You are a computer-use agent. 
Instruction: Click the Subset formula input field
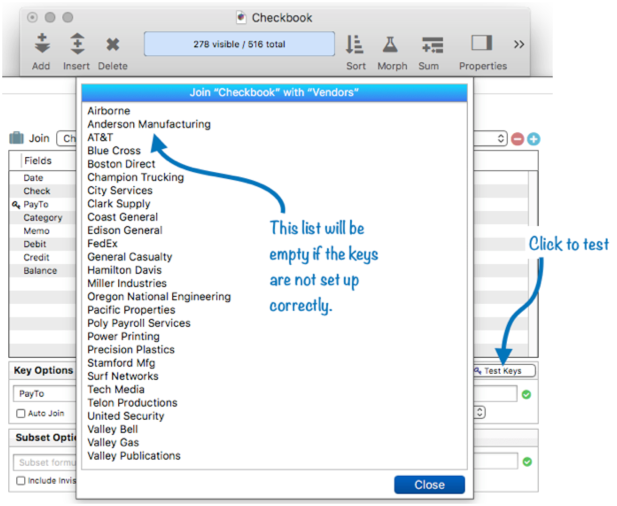[45, 462]
